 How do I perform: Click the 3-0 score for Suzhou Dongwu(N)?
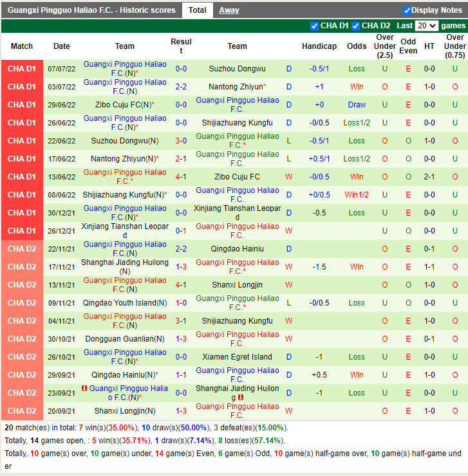[181, 141]
